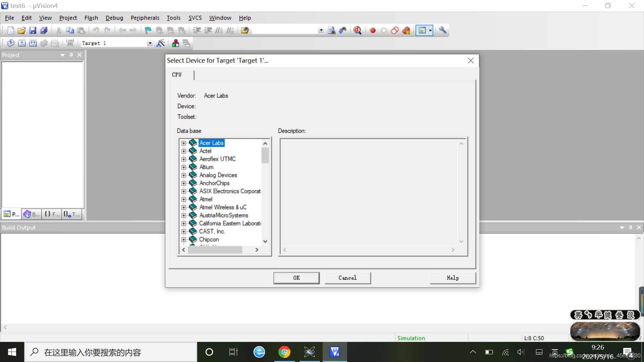Click the Save All toolbar icon
644x362 pixels.
click(x=44, y=31)
